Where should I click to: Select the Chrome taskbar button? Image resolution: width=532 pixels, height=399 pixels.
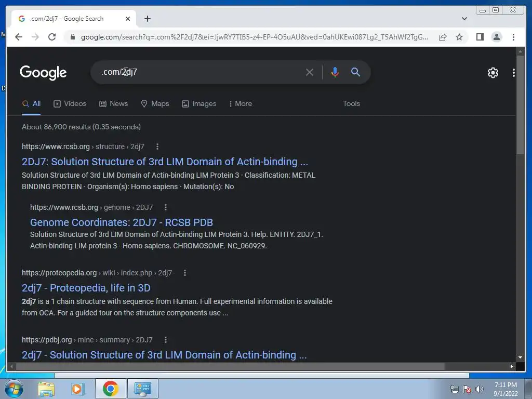pyautogui.click(x=111, y=389)
